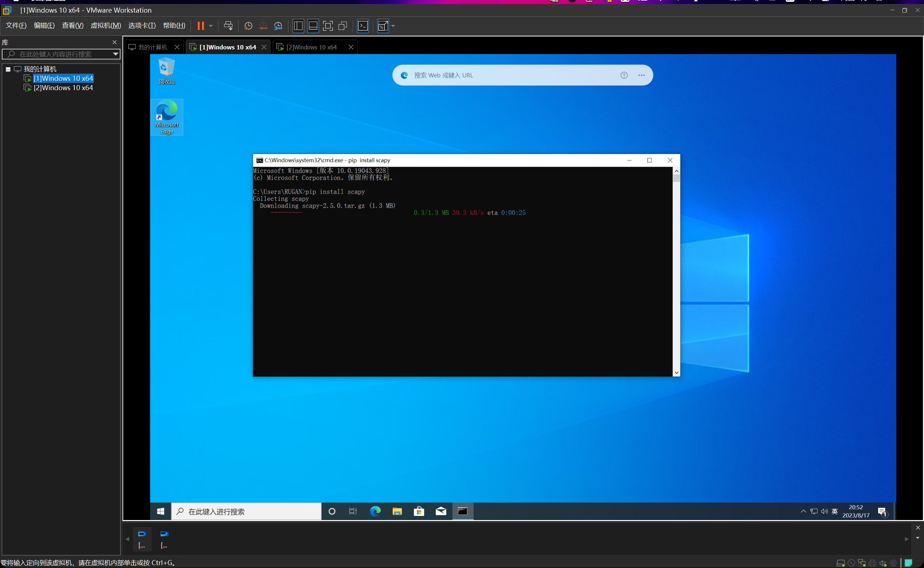
Task: Open the snapshot manager icon
Action: [x=278, y=26]
